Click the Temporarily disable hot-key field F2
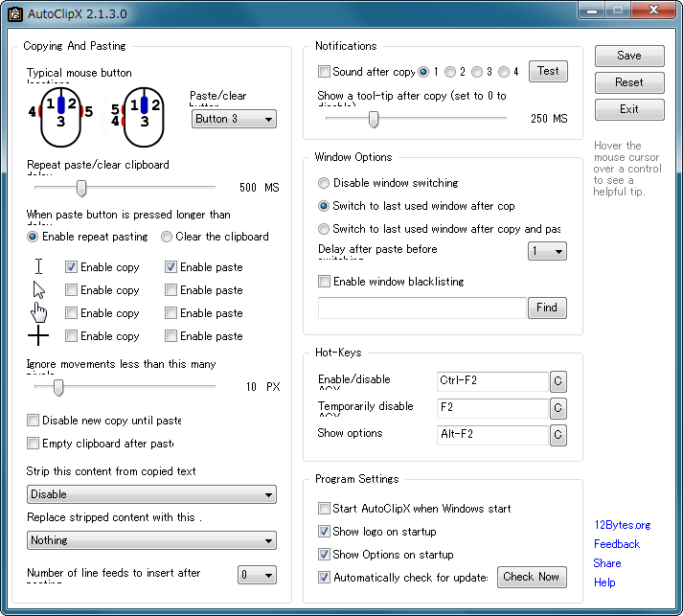The width and height of the screenshot is (683, 616). 492,408
